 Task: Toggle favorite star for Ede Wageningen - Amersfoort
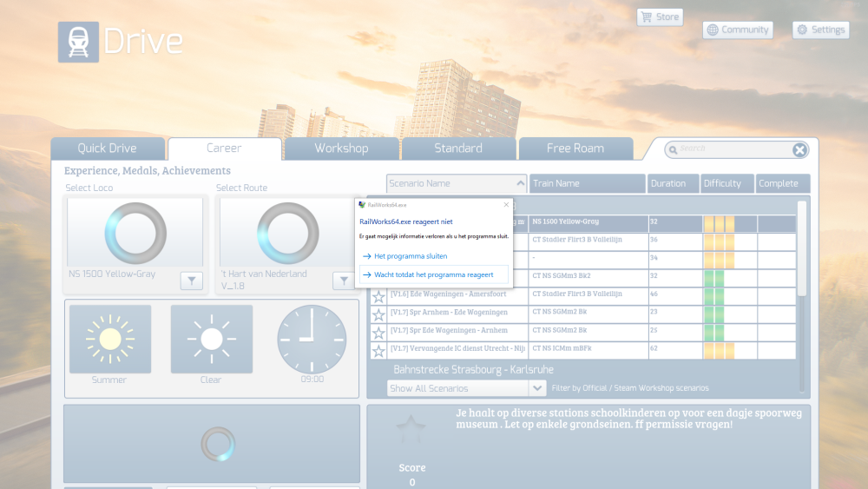point(378,296)
